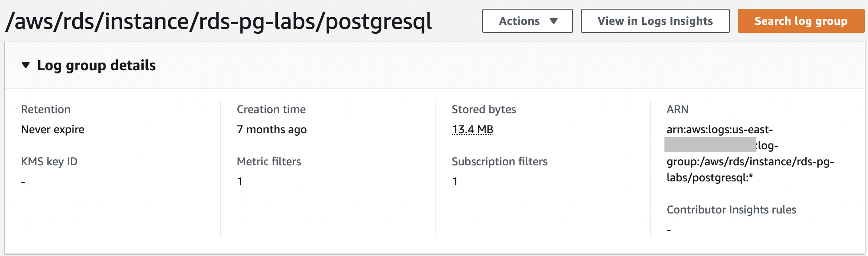Viewport: 868px width, 256px height.
Task: Select the log group ARN text
Action: [x=750, y=162]
